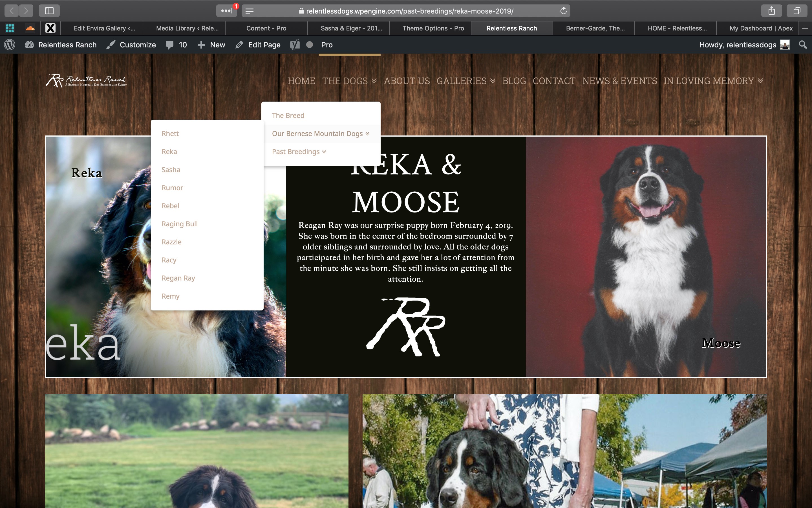
Task: Open the comments bubble showing 10
Action: tap(176, 45)
